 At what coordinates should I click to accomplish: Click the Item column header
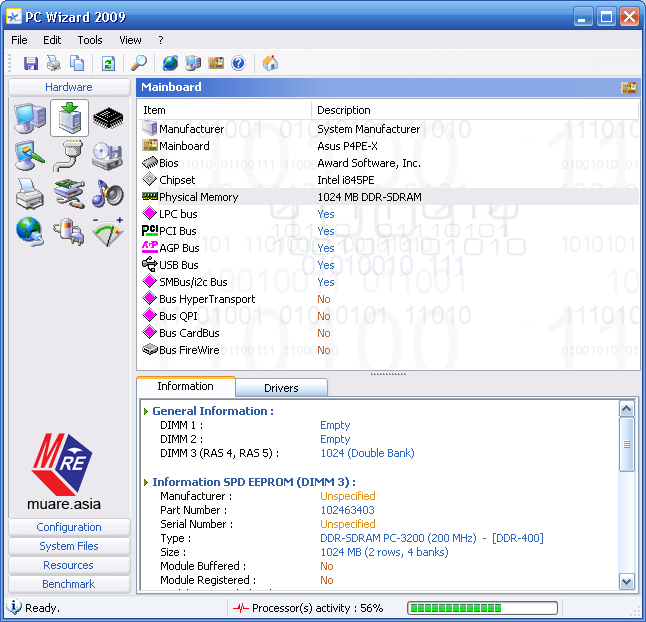(224, 110)
